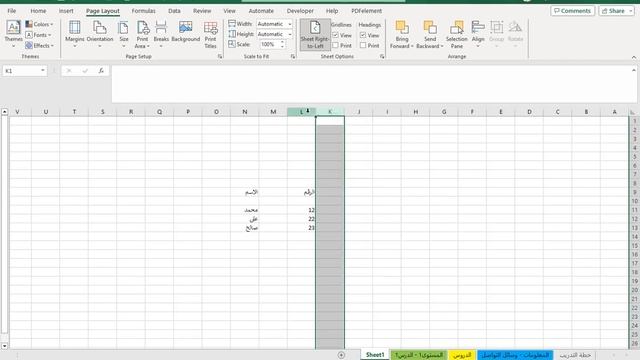Click the Share button
This screenshot has height=360, width=640.
point(616,11)
